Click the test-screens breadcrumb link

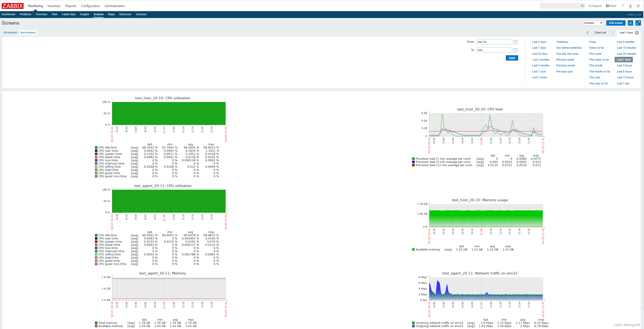[28, 32]
